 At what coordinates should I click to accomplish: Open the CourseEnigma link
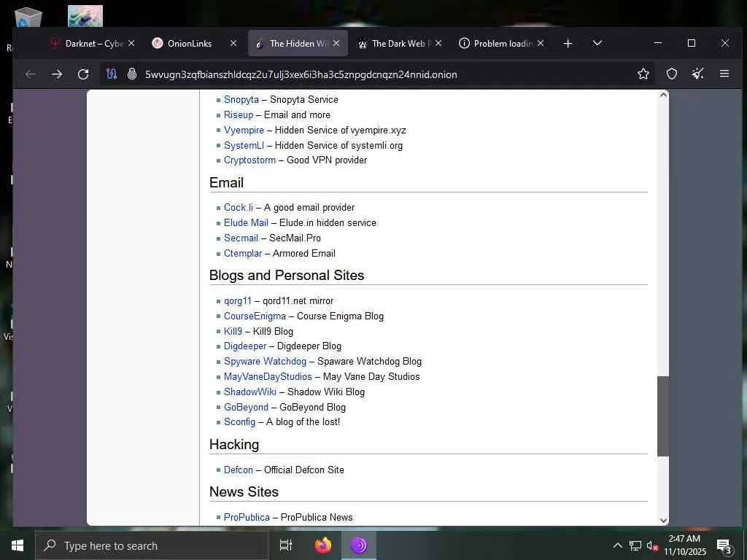pyautogui.click(x=255, y=316)
